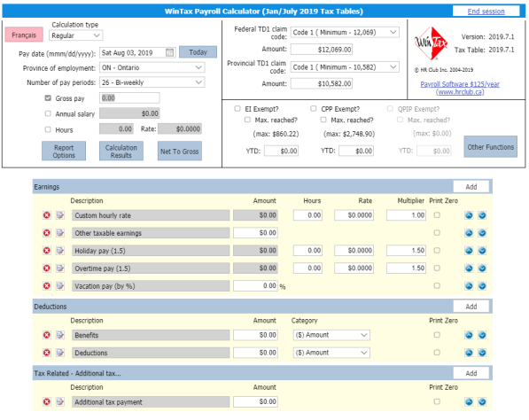Image resolution: width=529 pixels, height=420 pixels.
Task: Edit the Other taxable earnings row
Action: click(60, 233)
